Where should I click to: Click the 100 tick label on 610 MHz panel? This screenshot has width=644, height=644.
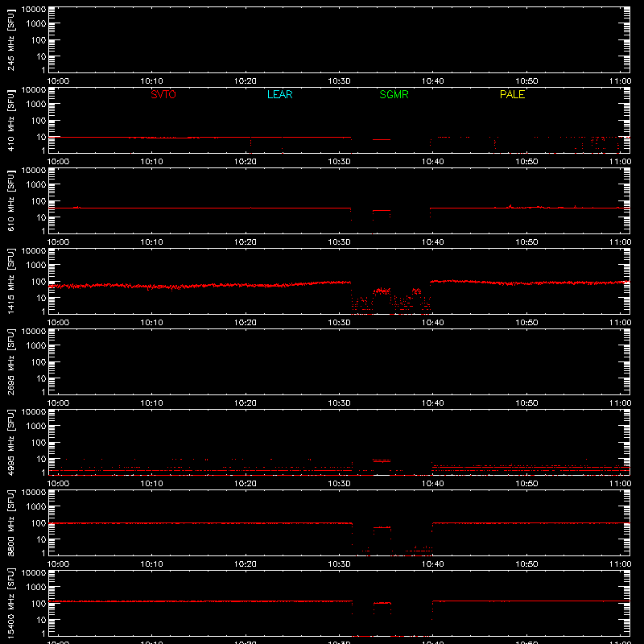pos(39,201)
